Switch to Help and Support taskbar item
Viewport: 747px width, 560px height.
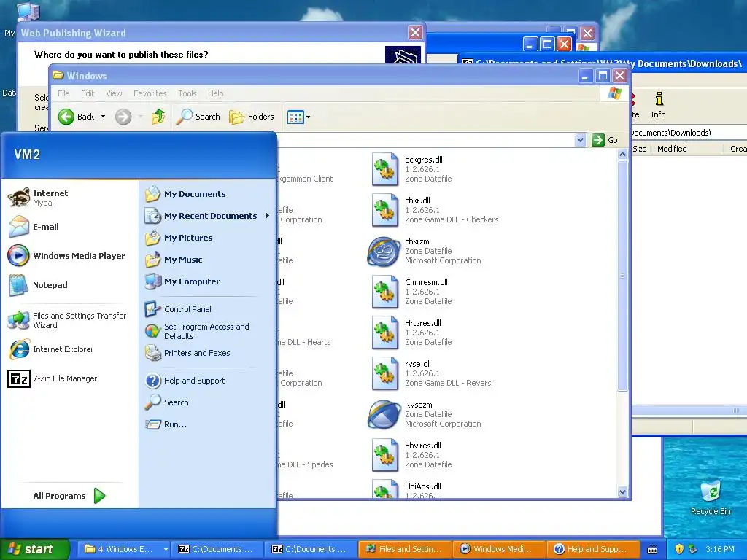pyautogui.click(x=593, y=549)
